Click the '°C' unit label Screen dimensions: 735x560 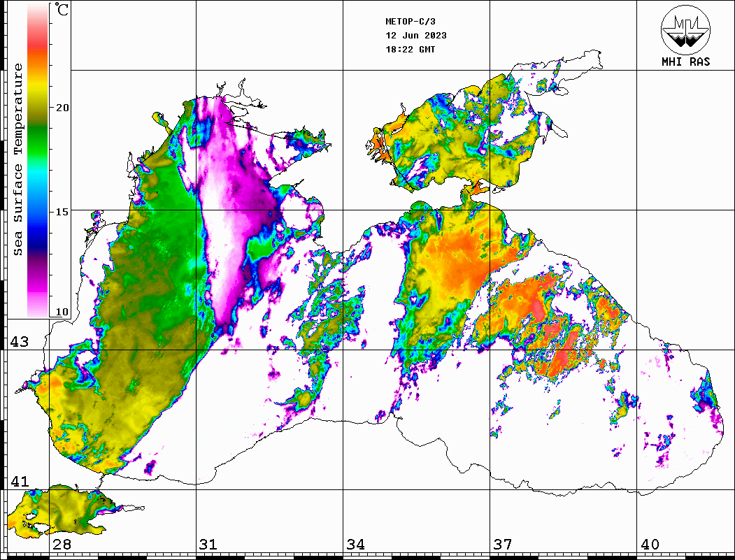coord(61,9)
